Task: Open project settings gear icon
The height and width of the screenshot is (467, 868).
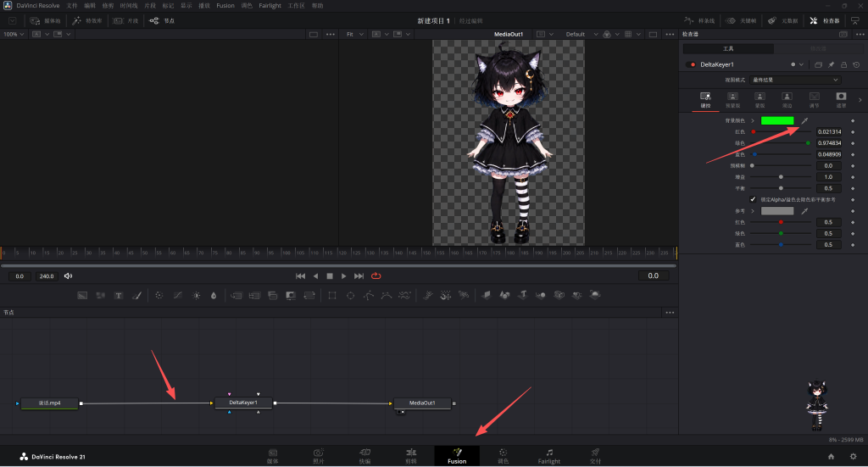Action: [x=853, y=457]
